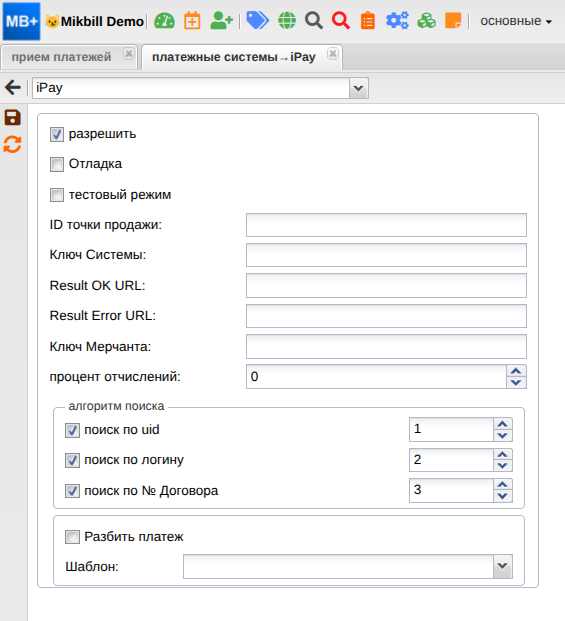
Task: Click the Ключ Мерчанта input field
Action: coord(386,347)
